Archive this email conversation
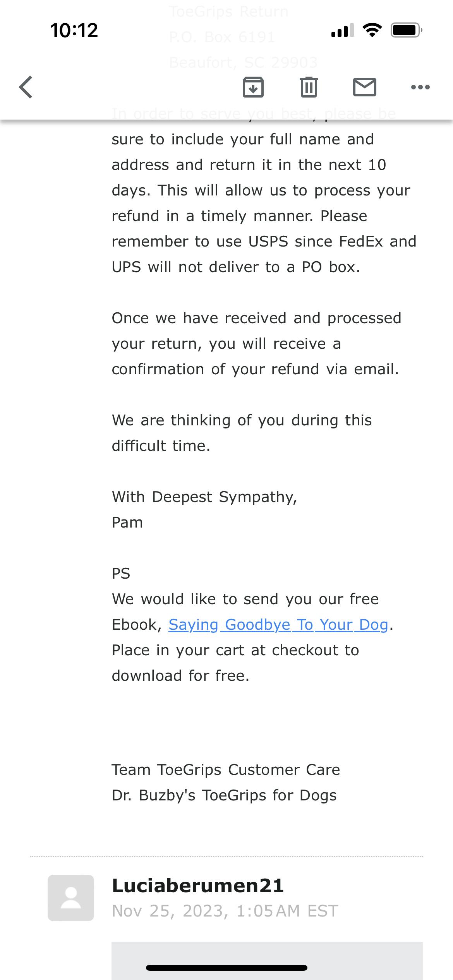Image resolution: width=453 pixels, height=980 pixels. tap(253, 87)
